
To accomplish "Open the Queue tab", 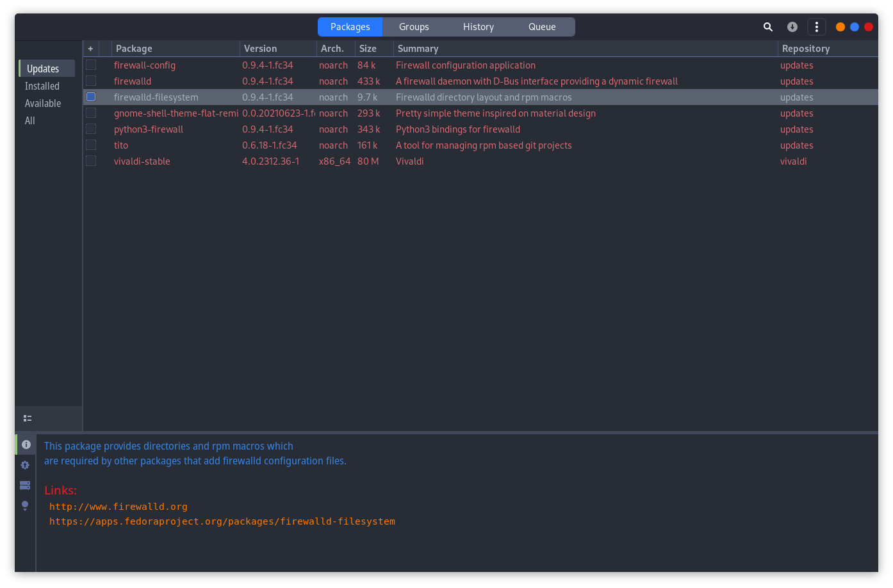I will pos(542,27).
